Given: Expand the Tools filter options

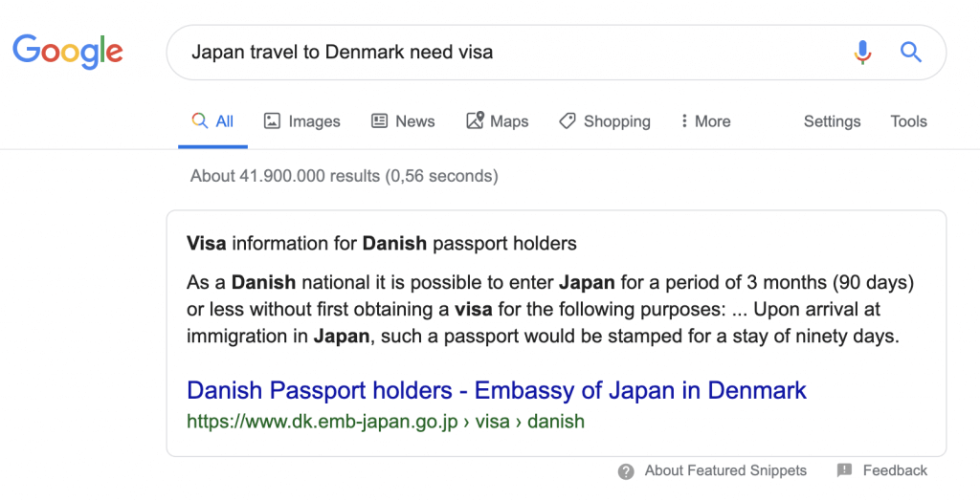Looking at the screenshot, I should point(909,121).
